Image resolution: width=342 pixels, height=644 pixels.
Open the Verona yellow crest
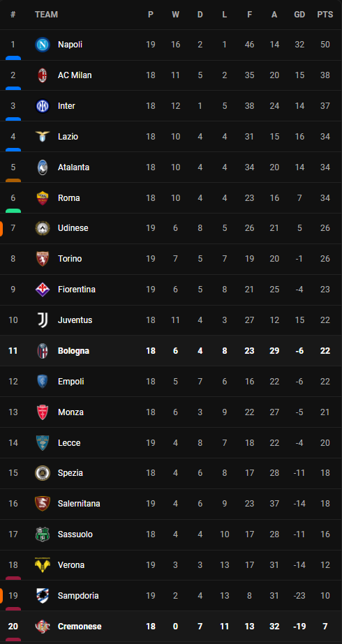pyautogui.click(x=43, y=565)
